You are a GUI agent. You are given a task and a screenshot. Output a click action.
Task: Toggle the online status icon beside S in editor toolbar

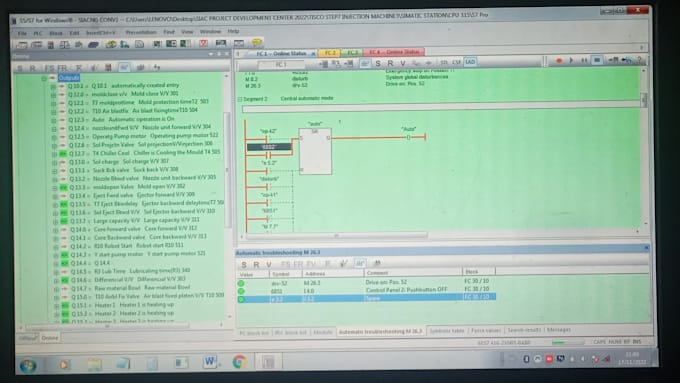(365, 63)
